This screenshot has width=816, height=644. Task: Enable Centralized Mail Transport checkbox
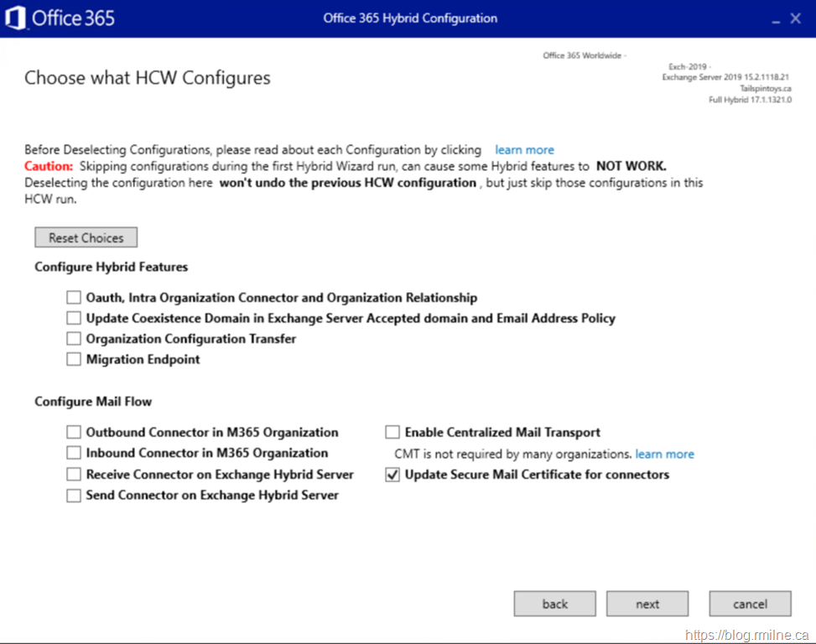tap(392, 433)
